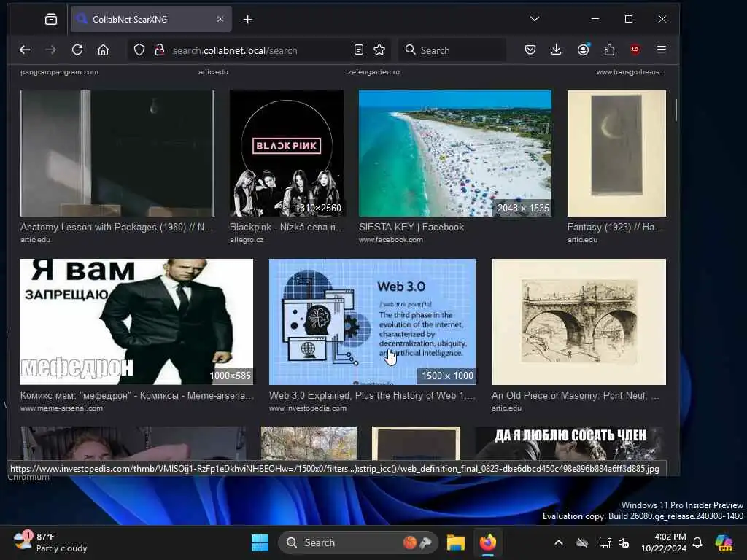
Task: Open the Siesta Key beach thumbnail
Action: (x=455, y=153)
